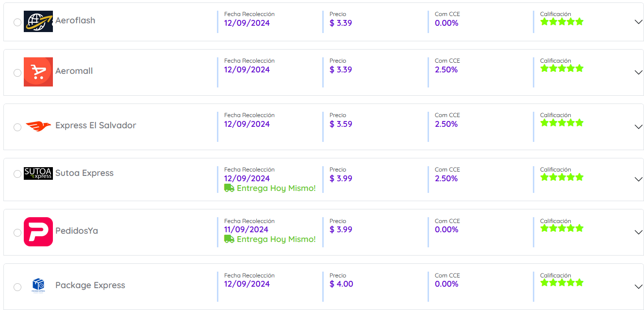Click the Aeroflash globe logo
Viewport: 644px width, 310px height.
pyautogui.click(x=38, y=21)
